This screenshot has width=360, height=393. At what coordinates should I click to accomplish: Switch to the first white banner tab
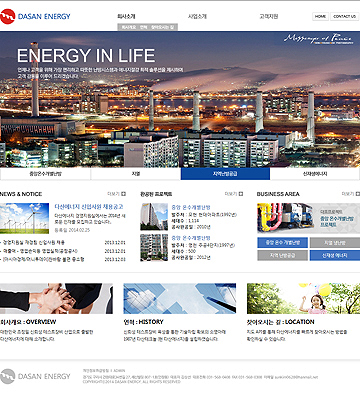point(45,174)
